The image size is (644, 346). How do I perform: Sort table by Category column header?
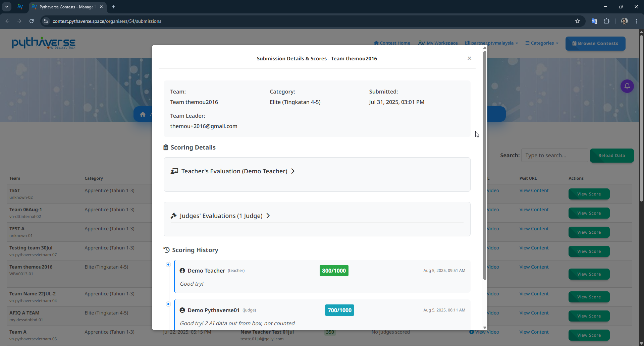point(94,178)
